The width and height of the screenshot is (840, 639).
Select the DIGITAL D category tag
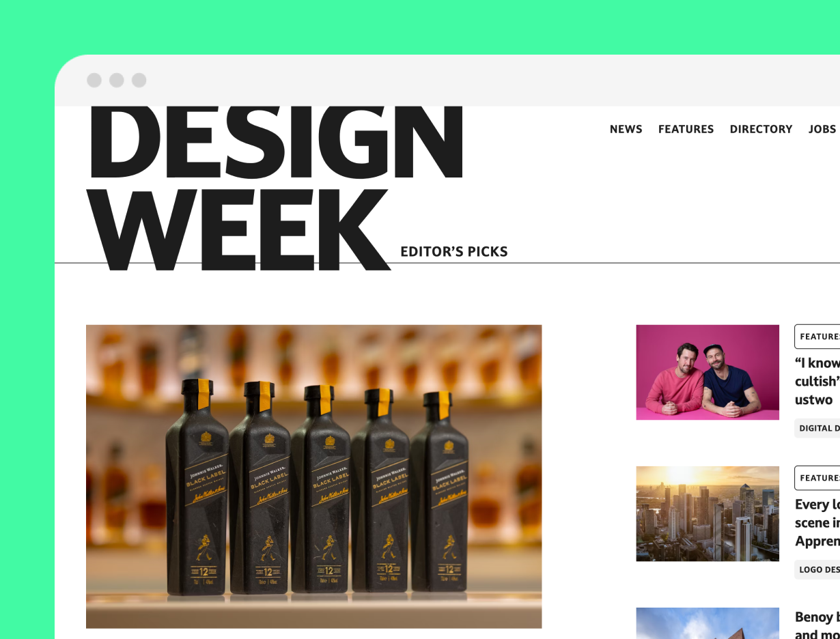coord(817,428)
